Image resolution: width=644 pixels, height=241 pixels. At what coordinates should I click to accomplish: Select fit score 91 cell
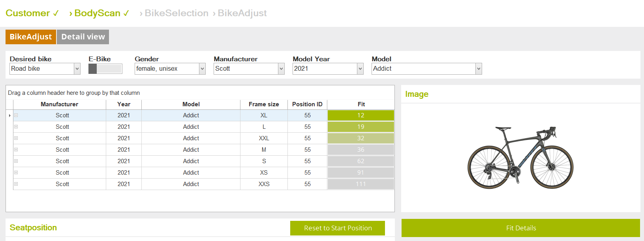361,173
